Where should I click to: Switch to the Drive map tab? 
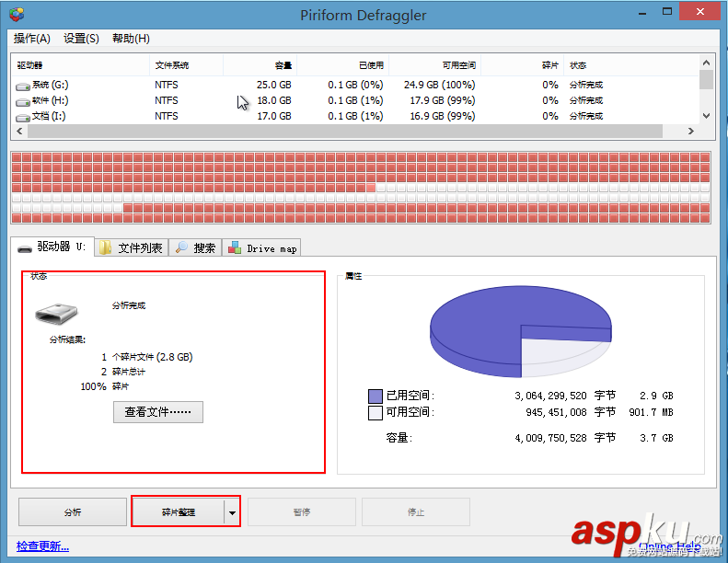pos(262,247)
